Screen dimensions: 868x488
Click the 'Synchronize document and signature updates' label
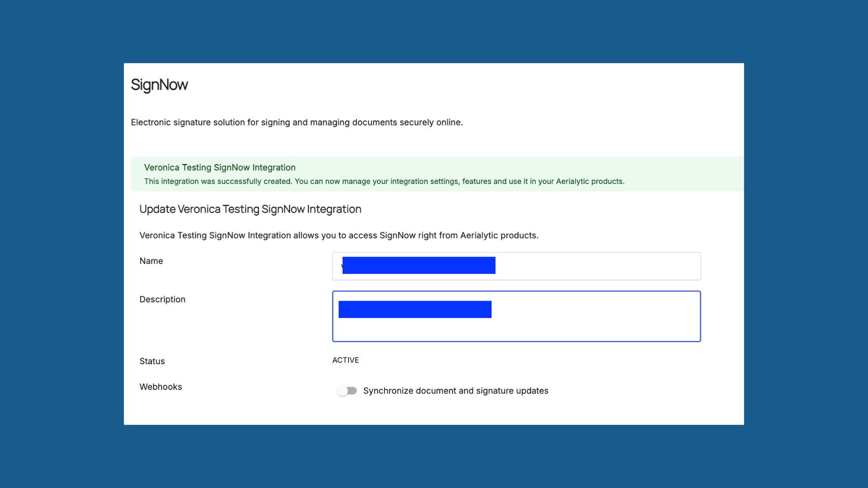click(x=456, y=391)
